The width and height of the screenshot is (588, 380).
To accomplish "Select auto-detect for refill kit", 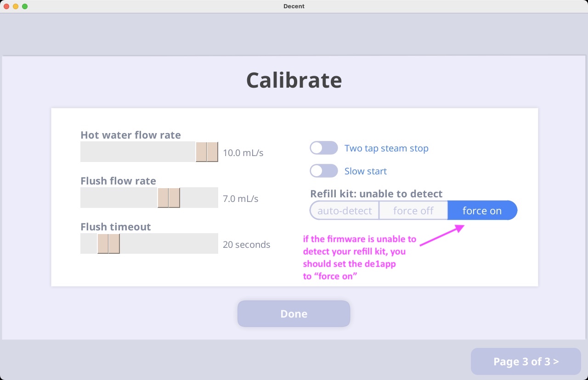I will pyautogui.click(x=345, y=210).
